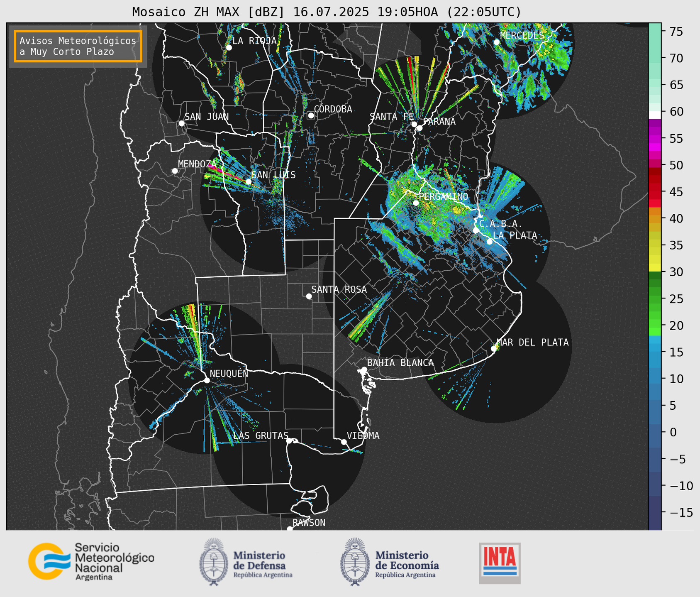Screen dimensions: 700x597
Task: Click the SANTA ROSA text label
Action: pos(339,289)
